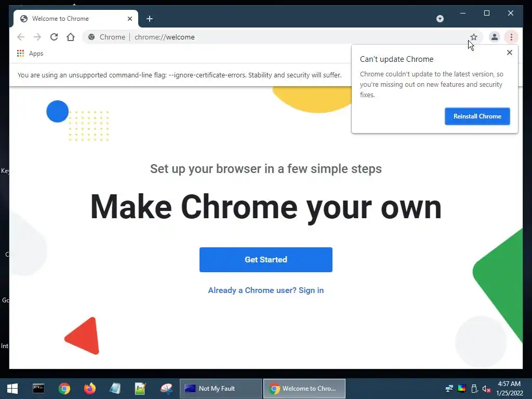This screenshot has width=532, height=399.
Task: Open the green chart notepad taskbar app
Action: (140, 389)
